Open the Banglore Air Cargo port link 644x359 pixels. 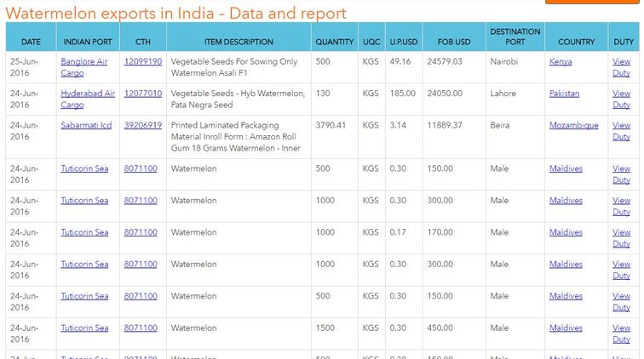coord(83,67)
